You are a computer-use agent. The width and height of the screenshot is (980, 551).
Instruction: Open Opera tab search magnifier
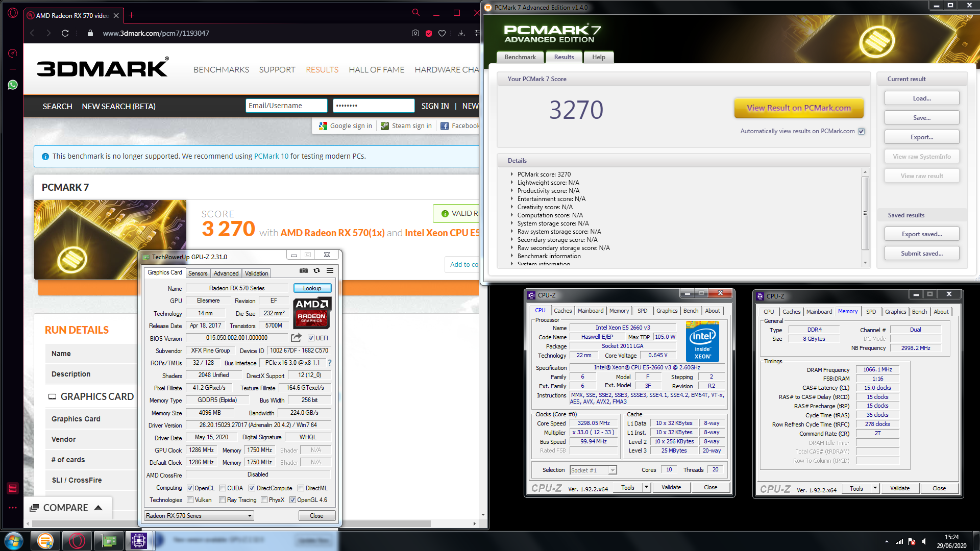415,12
